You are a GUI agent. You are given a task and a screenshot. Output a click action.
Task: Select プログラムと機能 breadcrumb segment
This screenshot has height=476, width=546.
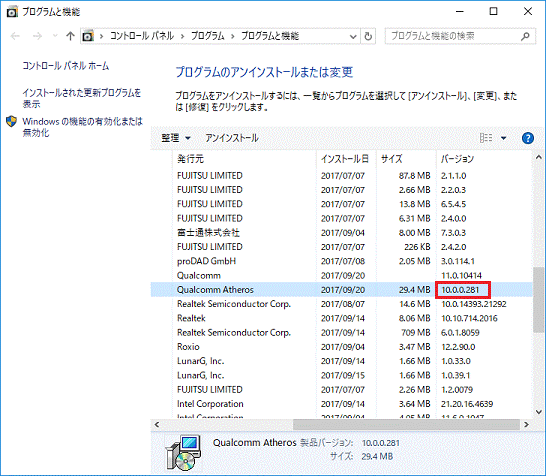click(270, 36)
